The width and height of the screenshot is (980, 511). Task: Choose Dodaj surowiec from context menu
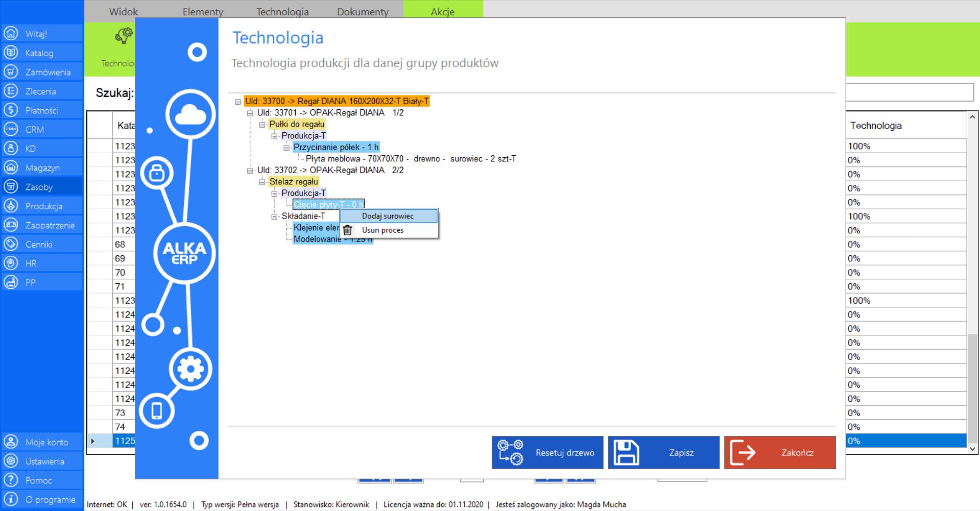[388, 216]
